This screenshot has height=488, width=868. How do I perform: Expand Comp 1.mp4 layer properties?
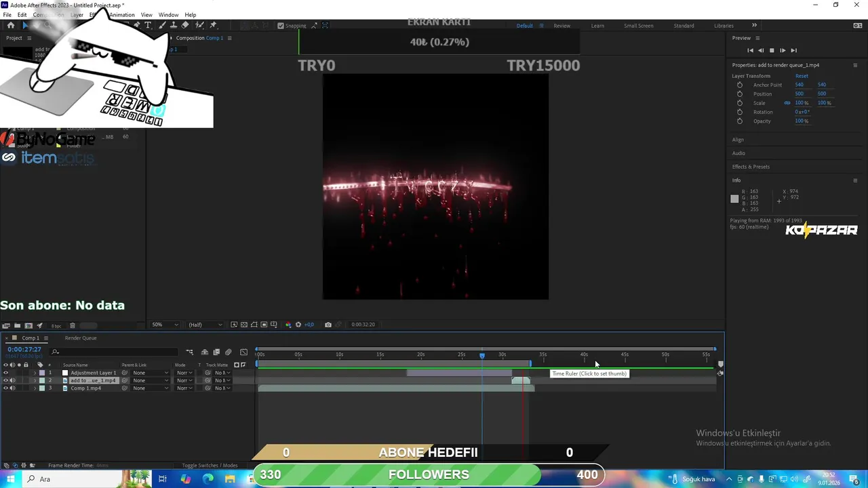click(x=35, y=388)
